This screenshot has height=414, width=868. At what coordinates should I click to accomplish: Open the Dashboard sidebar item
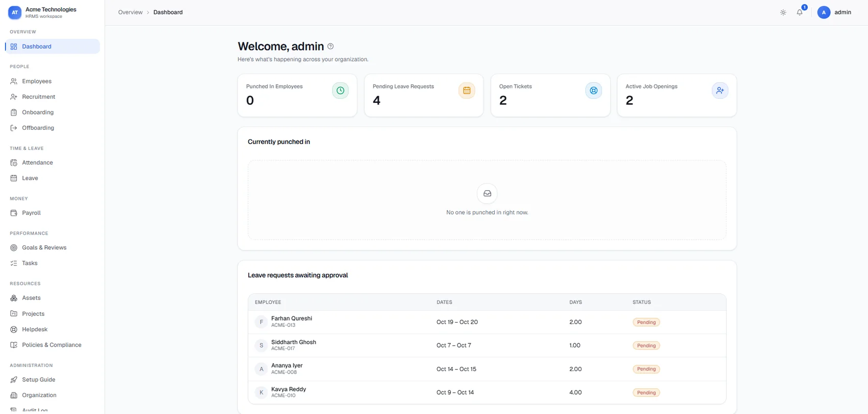53,47
